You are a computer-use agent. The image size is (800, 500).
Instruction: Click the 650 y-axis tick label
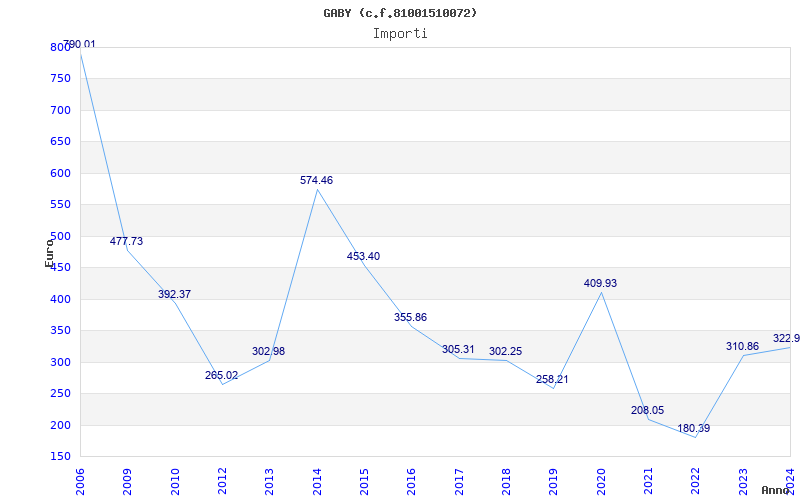pyautogui.click(x=60, y=142)
